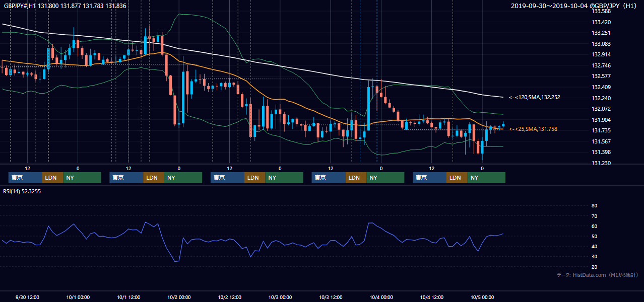The height and width of the screenshot is (302, 644).
Task: Select the 132.240 price axis label
Action: [601, 98]
